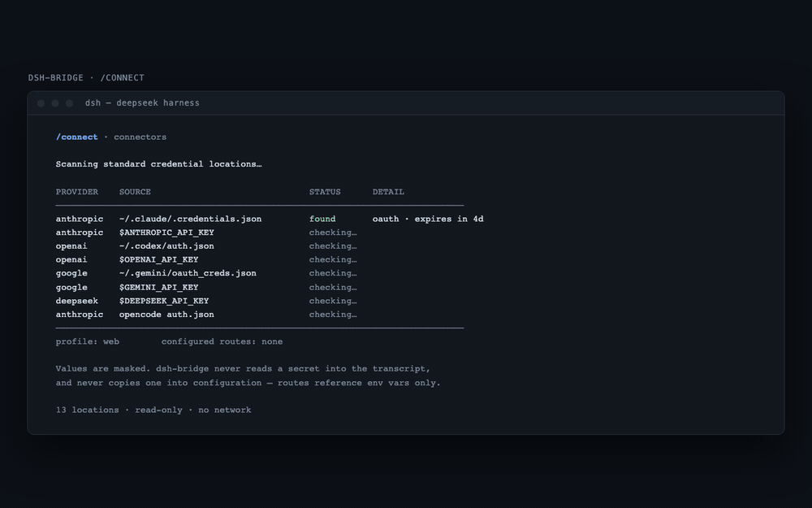Viewport: 812px width, 508px height.
Task: Click the DSH-BRIDGE · /CONNECT heading
Action: [86, 78]
